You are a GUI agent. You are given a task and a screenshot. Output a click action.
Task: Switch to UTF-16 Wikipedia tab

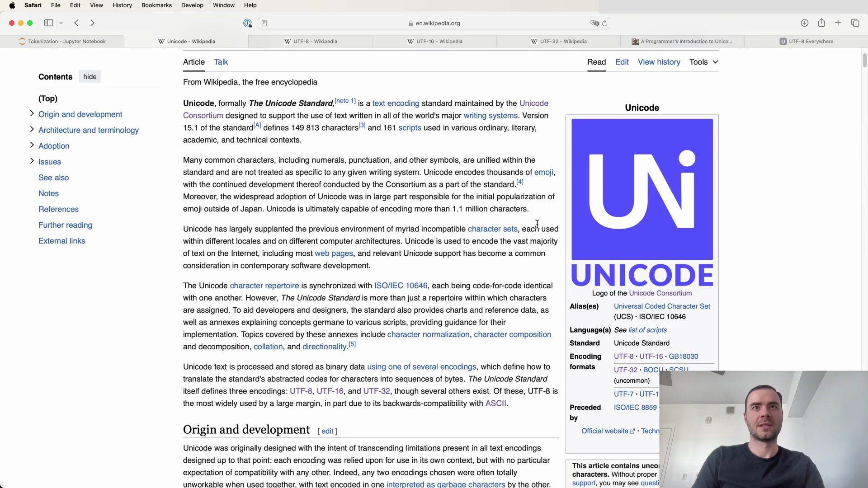(x=434, y=41)
